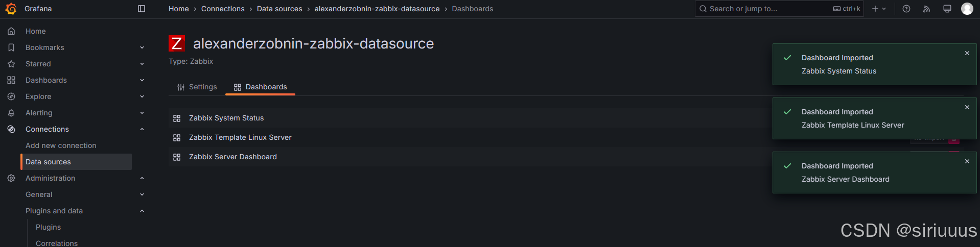Expand the Explore section chevron
The width and height of the screenshot is (980, 247).
pos(142,96)
